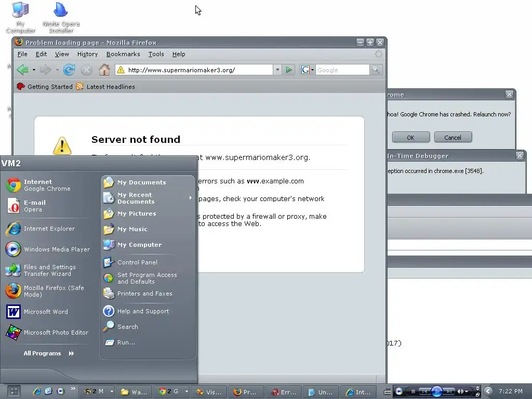Click Firefox Reload button

coord(69,70)
